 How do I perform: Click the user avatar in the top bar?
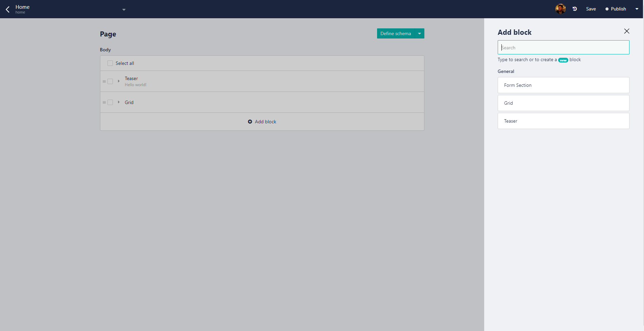(x=561, y=9)
